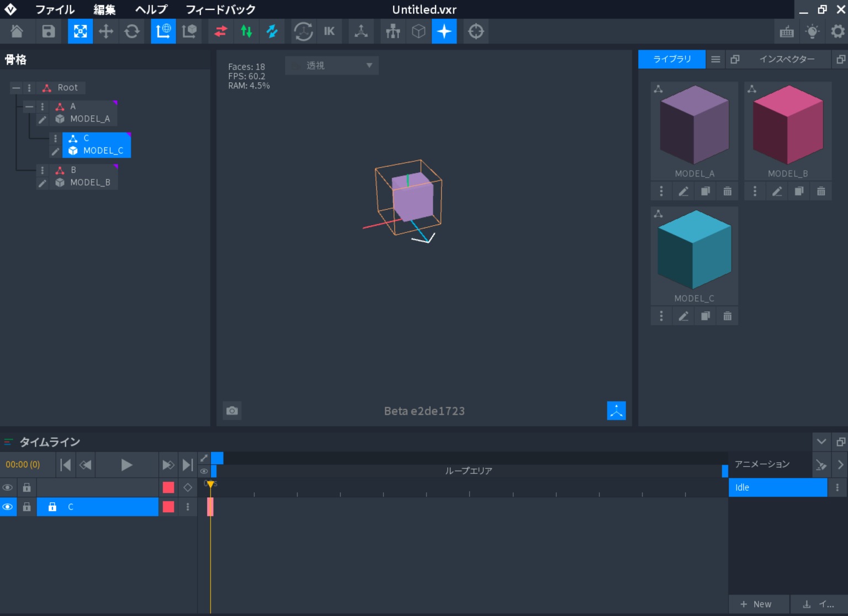The image size is (848, 616).
Task: Select the rotate tool in toolbar
Action: tap(132, 31)
